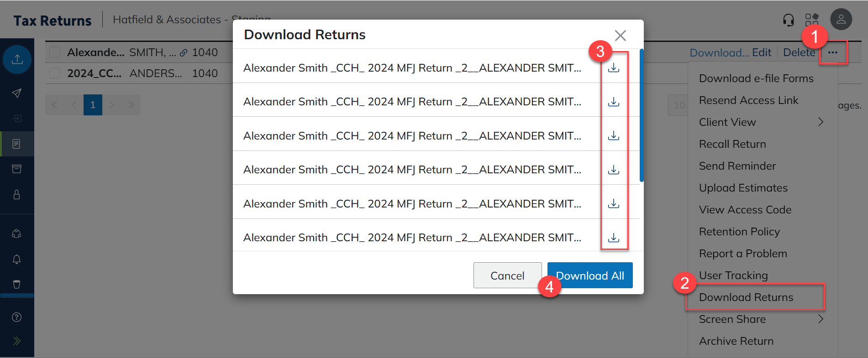This screenshot has height=358, width=868.
Task: Expand the Client View submenu
Action: tap(821, 122)
